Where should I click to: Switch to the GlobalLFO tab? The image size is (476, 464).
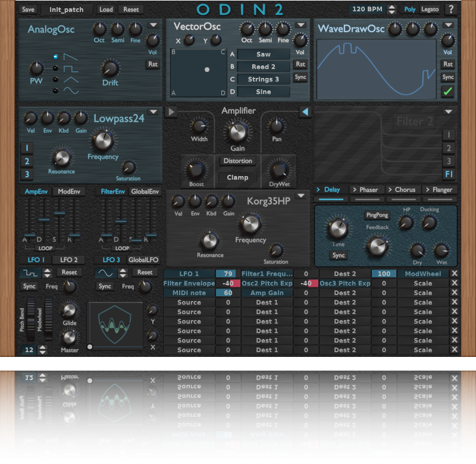coord(143,260)
